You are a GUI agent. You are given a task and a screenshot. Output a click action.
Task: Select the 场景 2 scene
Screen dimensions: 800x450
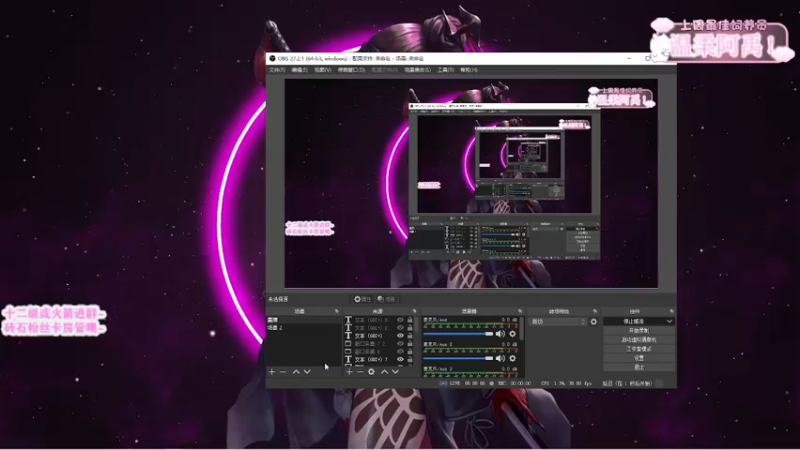coord(303,328)
